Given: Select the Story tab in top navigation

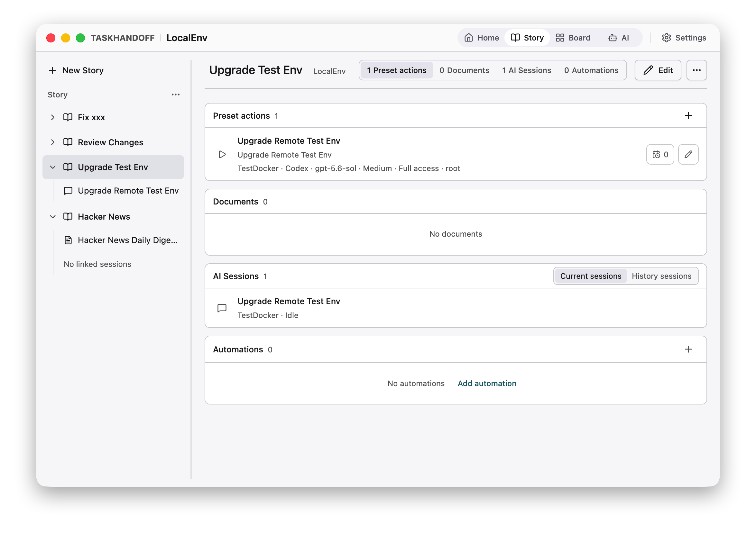Looking at the screenshot, I should click(x=527, y=38).
